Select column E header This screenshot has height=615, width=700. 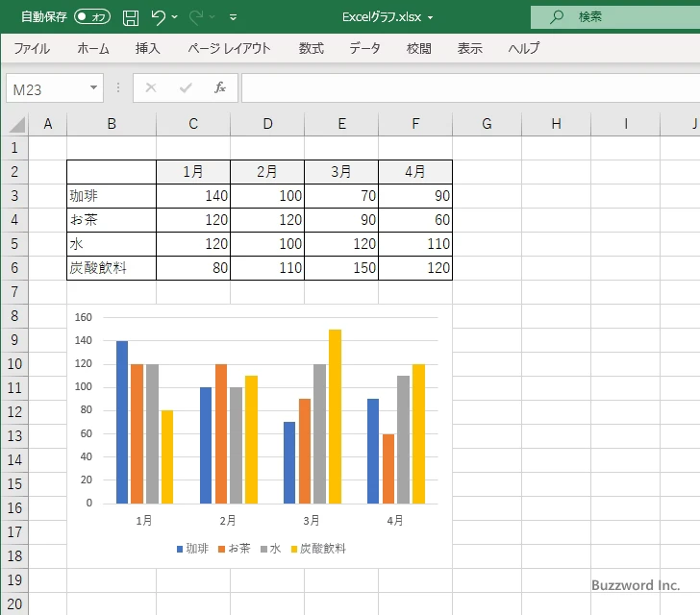[x=341, y=124]
